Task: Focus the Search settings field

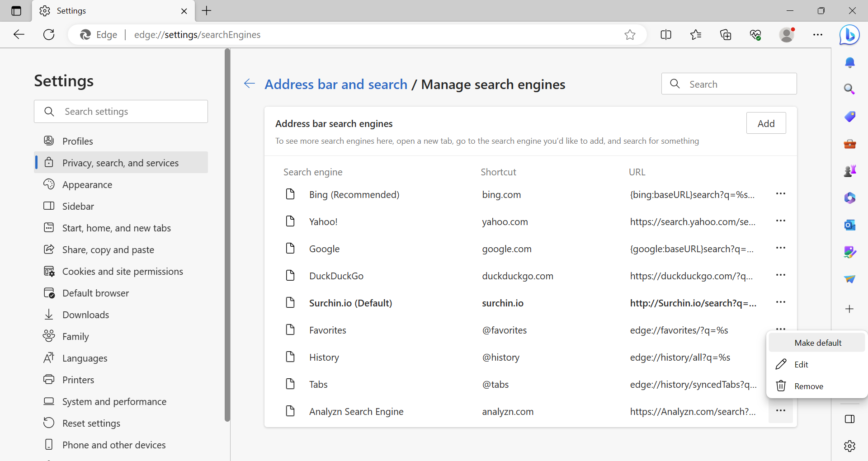Action: point(121,112)
